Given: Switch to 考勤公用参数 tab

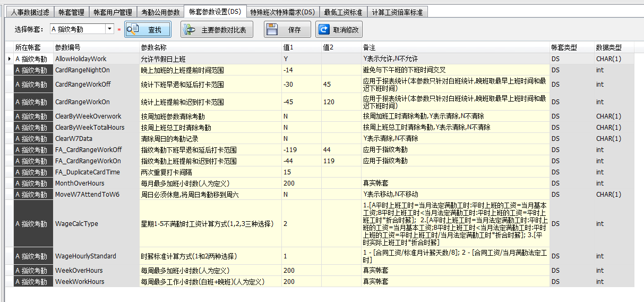Looking at the screenshot, I should [160, 12].
